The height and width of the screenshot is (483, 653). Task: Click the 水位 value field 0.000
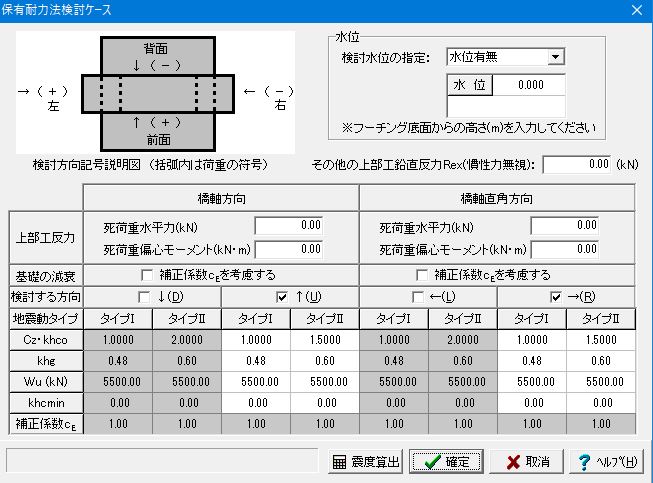tap(529, 85)
